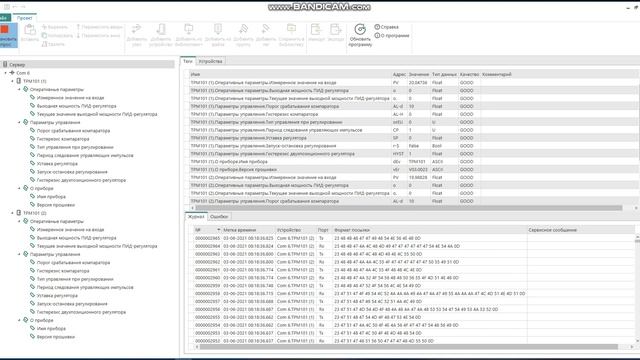Open Help (Справка)
Screen dimensions: 640x360
point(386,27)
